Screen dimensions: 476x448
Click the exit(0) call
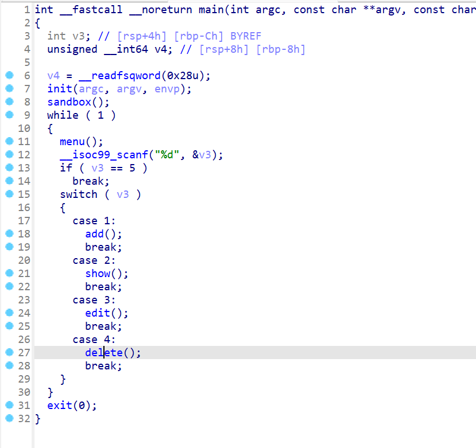pyautogui.click(x=72, y=405)
